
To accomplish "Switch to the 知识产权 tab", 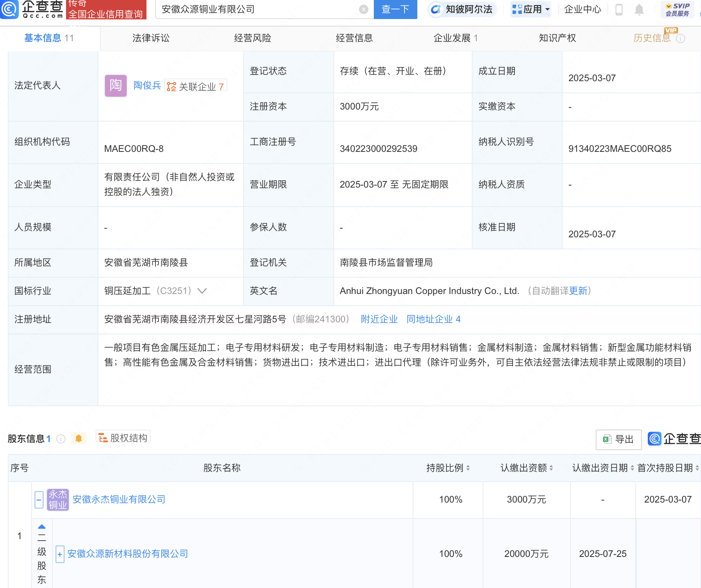I will pos(557,38).
